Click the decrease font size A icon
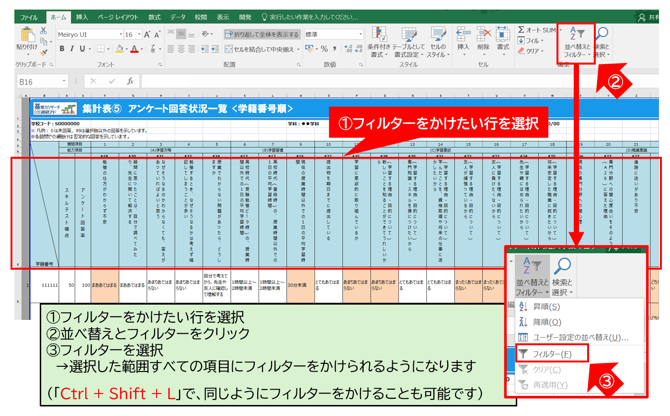The image size is (670, 416). click(x=157, y=35)
